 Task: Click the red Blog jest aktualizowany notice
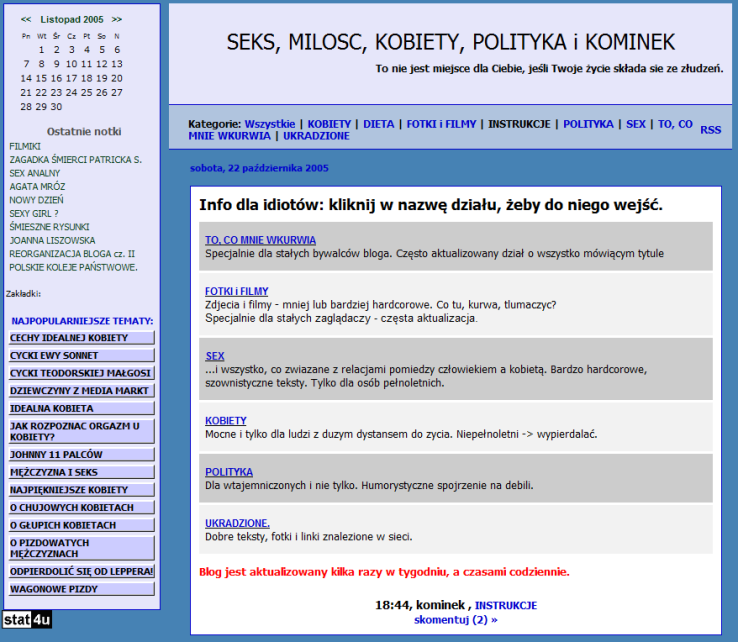(x=384, y=572)
